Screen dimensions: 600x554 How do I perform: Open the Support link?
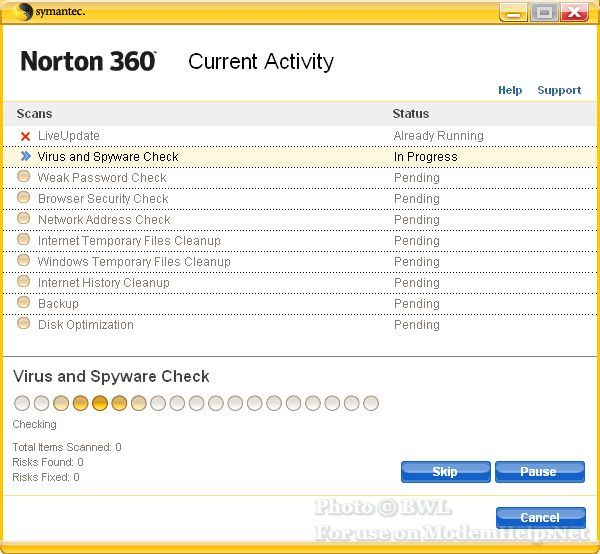point(559,90)
